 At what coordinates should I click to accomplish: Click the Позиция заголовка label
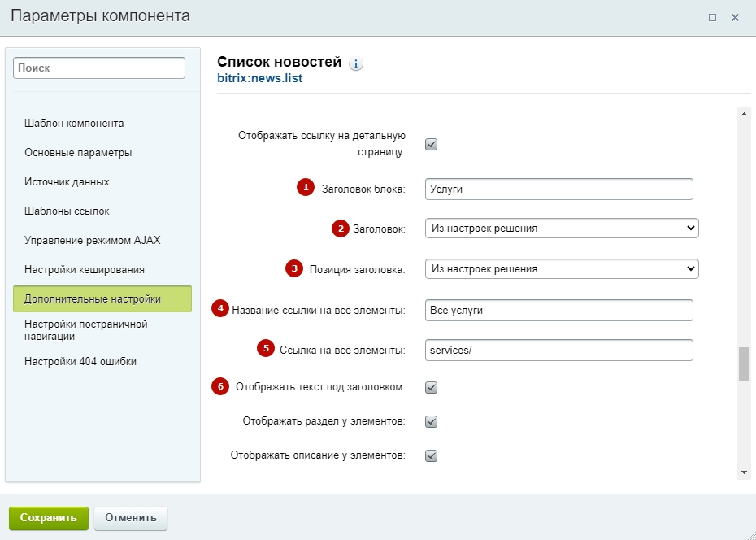[357, 269]
